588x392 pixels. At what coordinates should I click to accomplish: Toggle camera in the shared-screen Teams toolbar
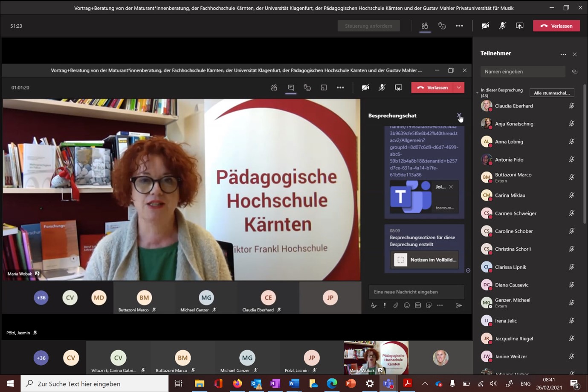pos(365,87)
